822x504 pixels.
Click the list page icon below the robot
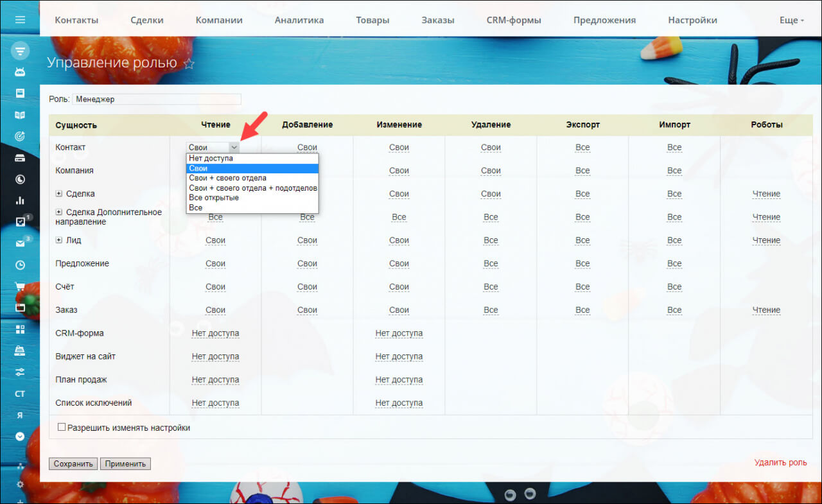pyautogui.click(x=20, y=93)
